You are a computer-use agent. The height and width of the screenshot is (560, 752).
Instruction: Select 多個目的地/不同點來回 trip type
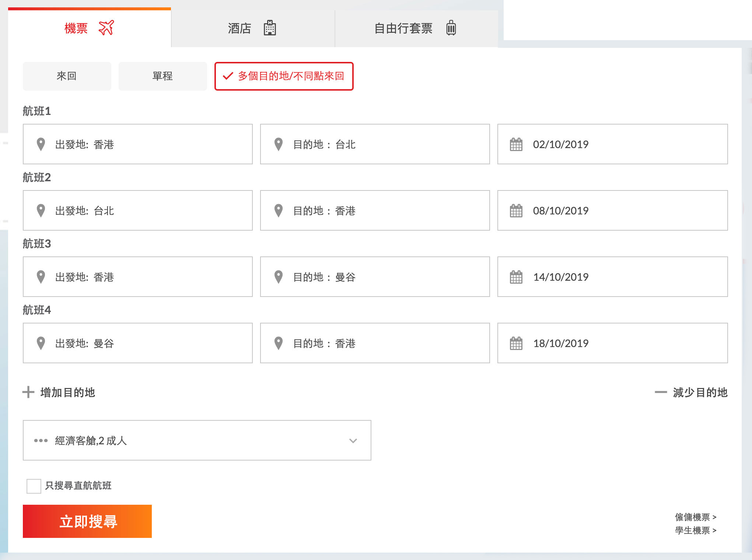[x=284, y=76]
